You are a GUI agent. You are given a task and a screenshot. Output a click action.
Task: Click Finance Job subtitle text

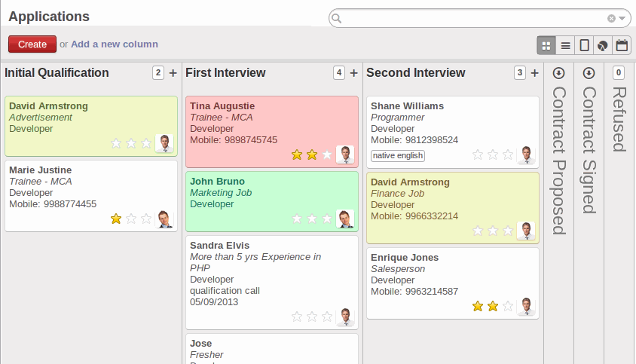click(x=398, y=194)
